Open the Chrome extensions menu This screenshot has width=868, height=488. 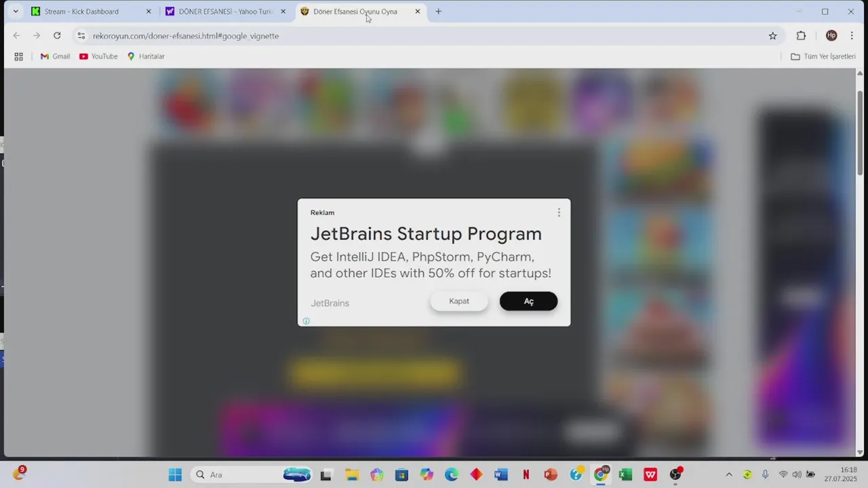(801, 36)
